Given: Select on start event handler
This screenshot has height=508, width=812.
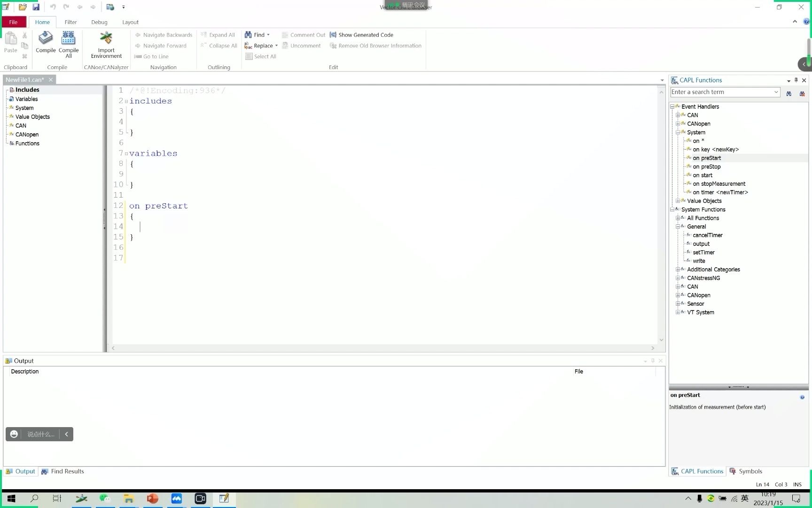Looking at the screenshot, I should click(702, 175).
